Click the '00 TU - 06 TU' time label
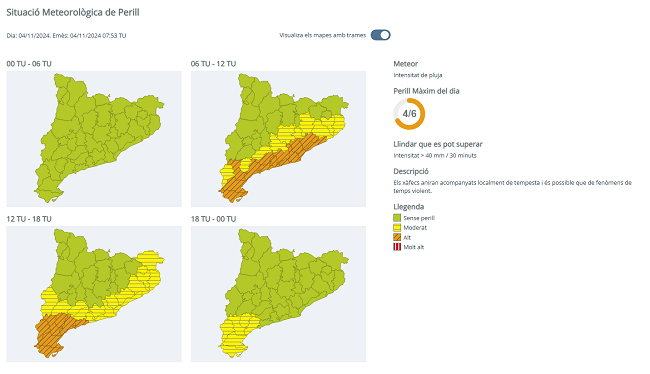The image size is (650, 374). [x=29, y=64]
